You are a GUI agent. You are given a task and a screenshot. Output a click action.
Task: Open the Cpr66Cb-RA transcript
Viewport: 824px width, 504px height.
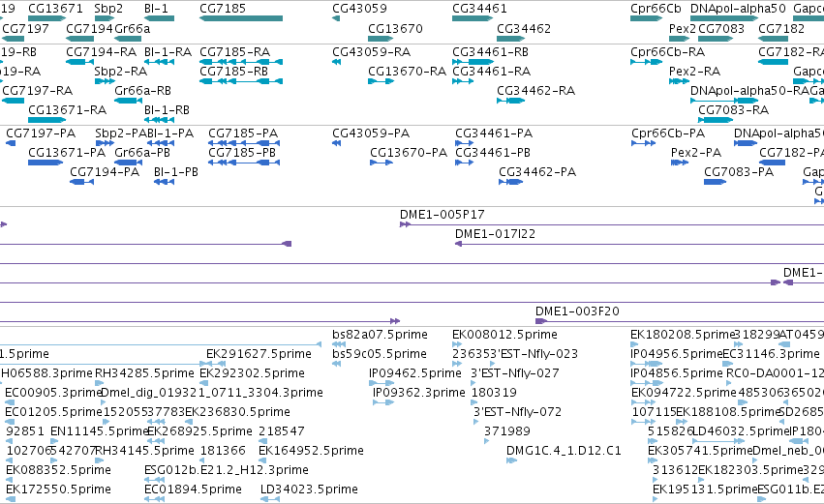click(x=647, y=62)
